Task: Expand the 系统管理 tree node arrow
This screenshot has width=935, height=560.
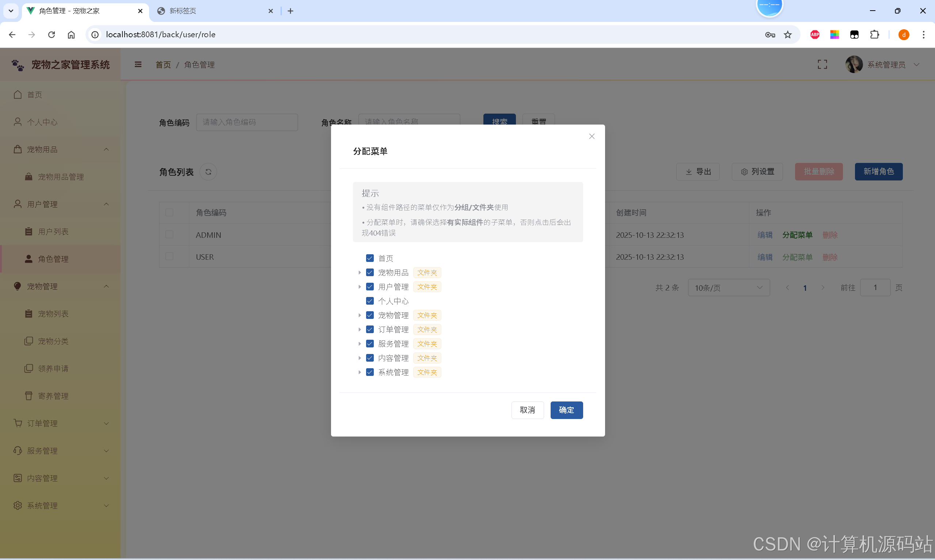Action: click(360, 372)
